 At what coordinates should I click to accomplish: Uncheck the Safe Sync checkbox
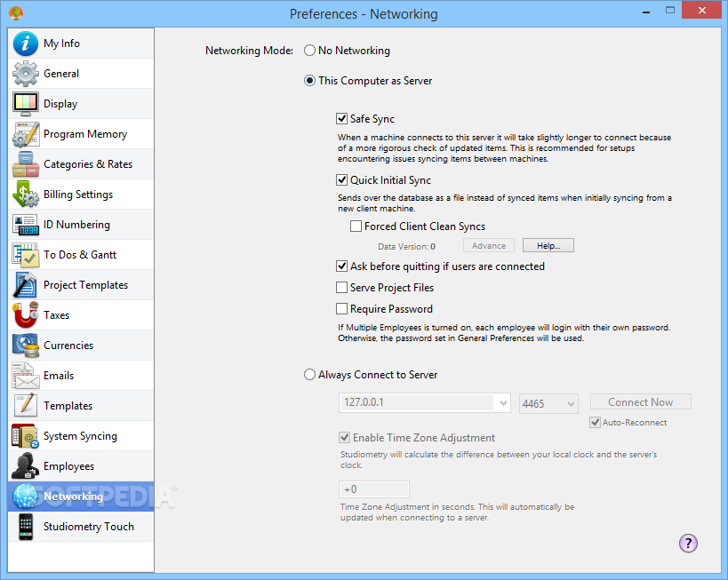click(341, 118)
